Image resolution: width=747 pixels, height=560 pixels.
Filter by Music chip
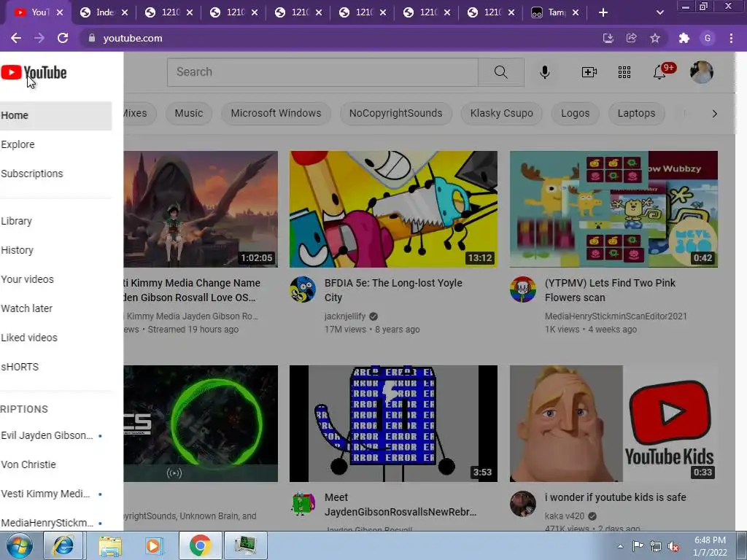(189, 113)
